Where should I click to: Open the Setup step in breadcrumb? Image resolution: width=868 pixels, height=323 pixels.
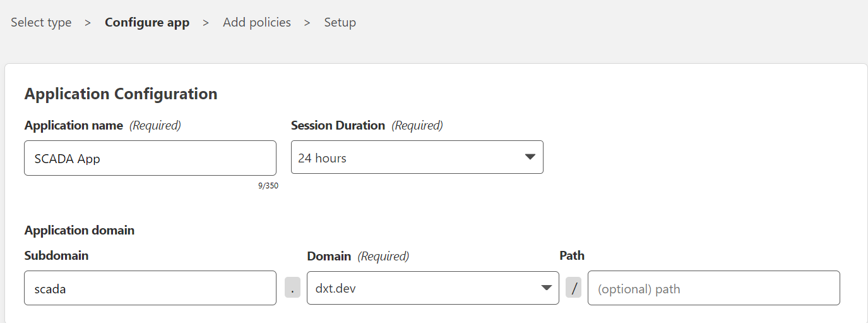(340, 22)
